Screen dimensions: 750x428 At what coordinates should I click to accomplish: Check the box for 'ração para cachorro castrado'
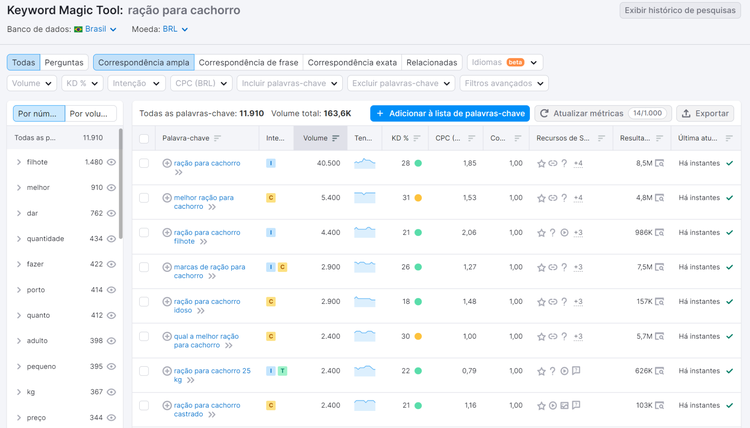[x=144, y=405]
